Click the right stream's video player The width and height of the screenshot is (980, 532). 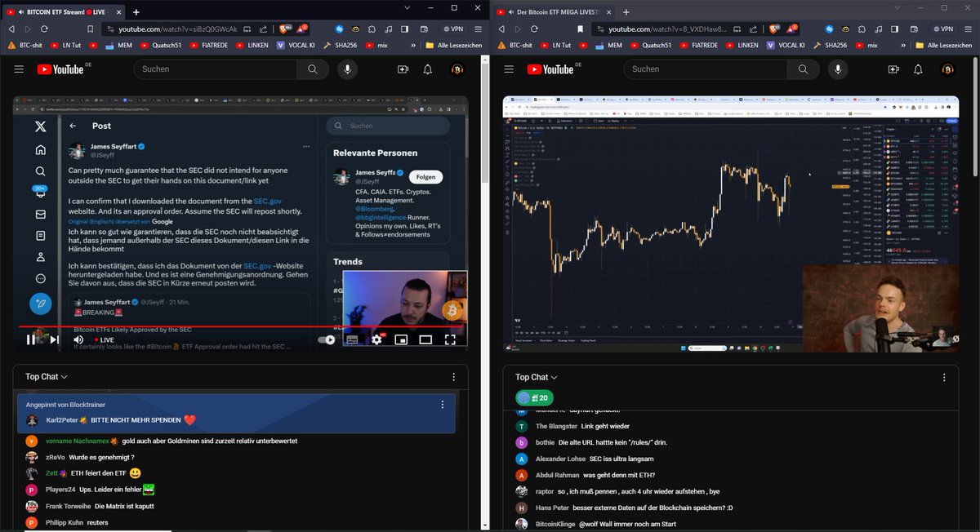[731, 224]
